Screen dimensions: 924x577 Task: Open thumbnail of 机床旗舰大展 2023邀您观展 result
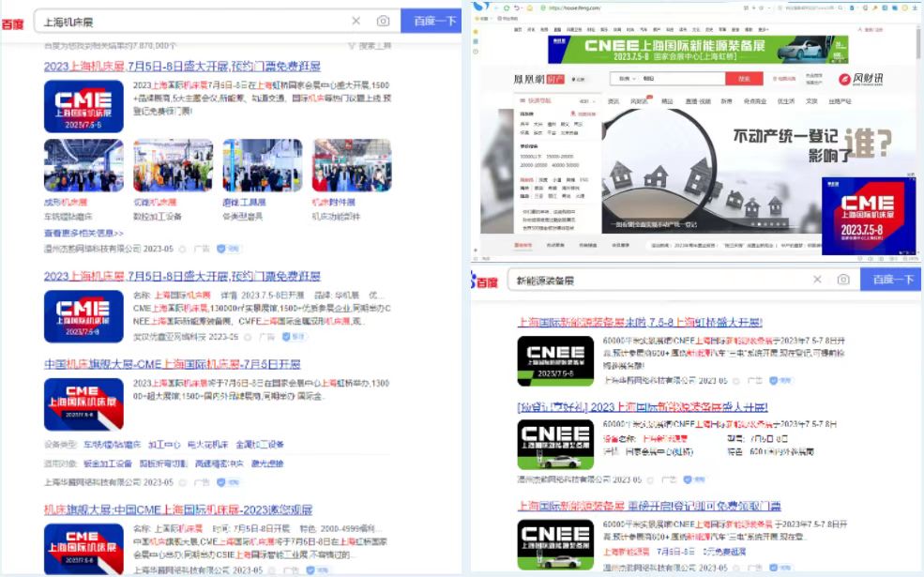click(83, 549)
